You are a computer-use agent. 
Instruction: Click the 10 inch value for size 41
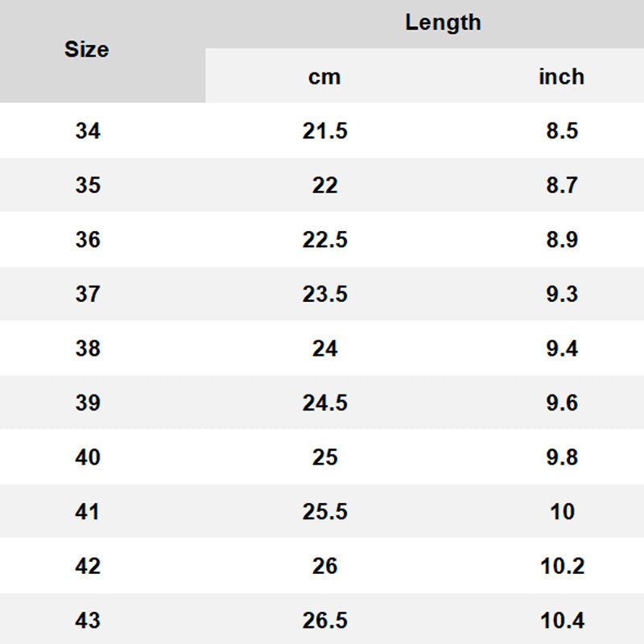[x=562, y=511]
